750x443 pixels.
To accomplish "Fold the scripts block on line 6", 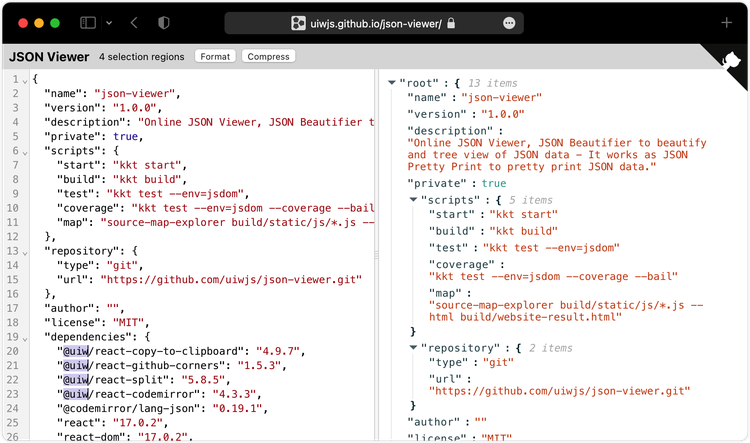I will click(25, 153).
